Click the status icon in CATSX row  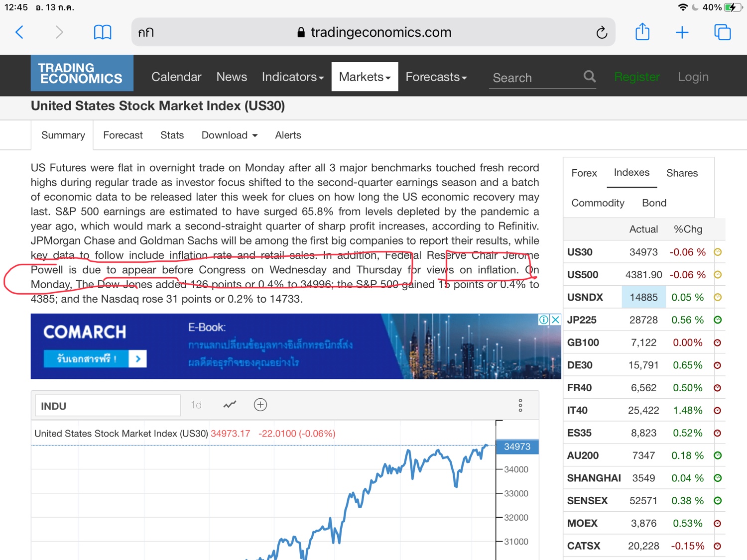[x=718, y=546]
